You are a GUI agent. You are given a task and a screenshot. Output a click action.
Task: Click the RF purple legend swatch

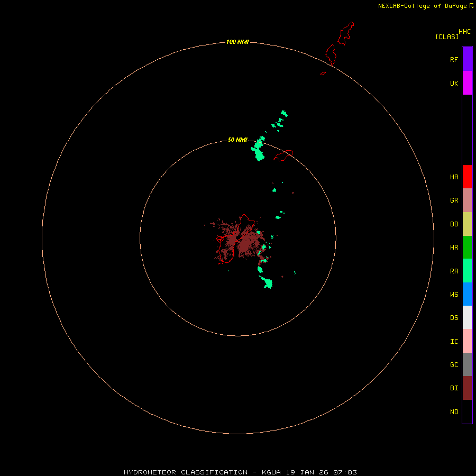[x=467, y=59]
